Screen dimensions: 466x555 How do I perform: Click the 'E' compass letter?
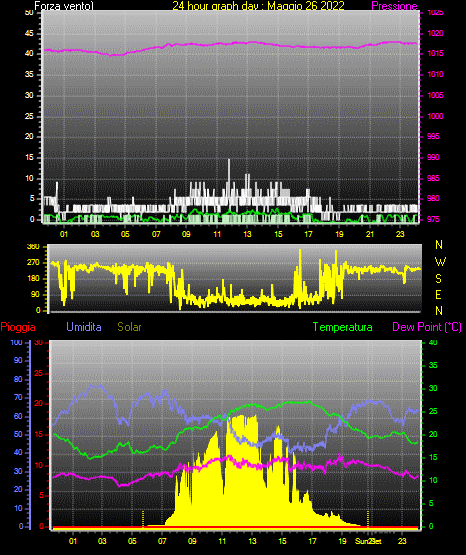[x=438, y=294]
